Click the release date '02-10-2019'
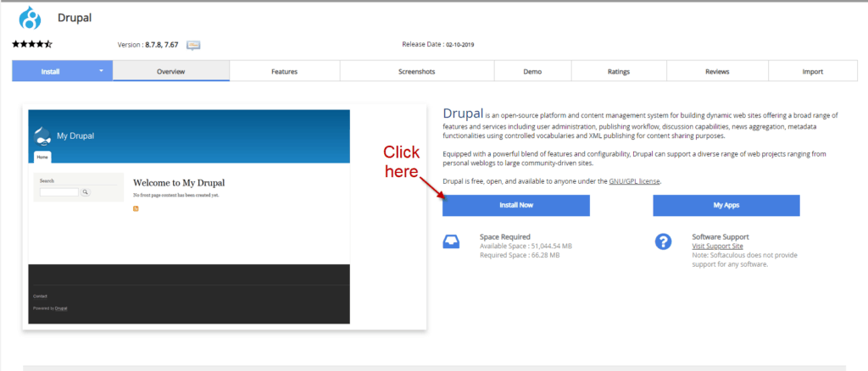This screenshot has width=868, height=371. (x=460, y=45)
